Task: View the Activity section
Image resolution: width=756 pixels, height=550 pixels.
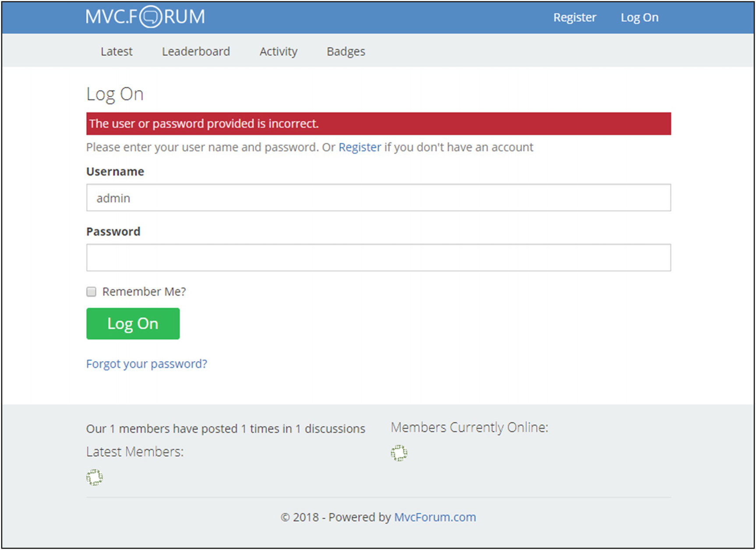Action: click(279, 51)
